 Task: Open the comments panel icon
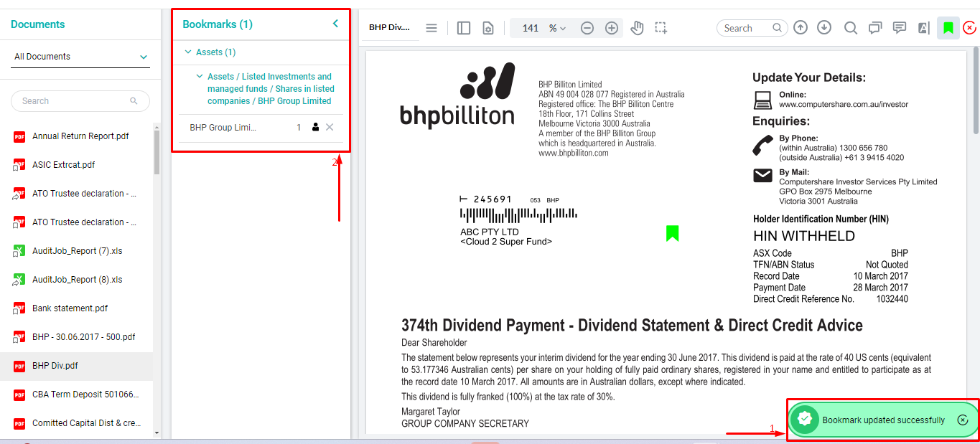(x=875, y=28)
